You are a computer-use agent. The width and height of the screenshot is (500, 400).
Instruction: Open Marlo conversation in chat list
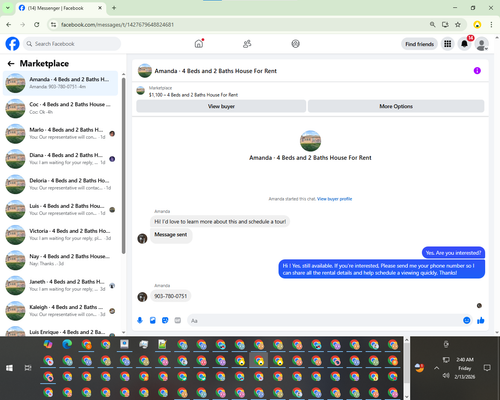(x=60, y=134)
